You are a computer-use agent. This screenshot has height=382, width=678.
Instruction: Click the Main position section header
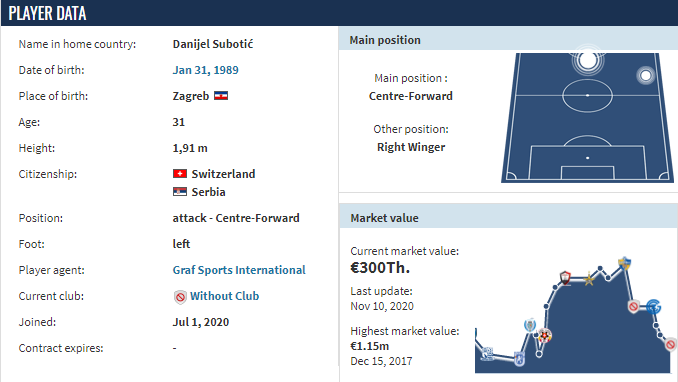[x=508, y=40]
